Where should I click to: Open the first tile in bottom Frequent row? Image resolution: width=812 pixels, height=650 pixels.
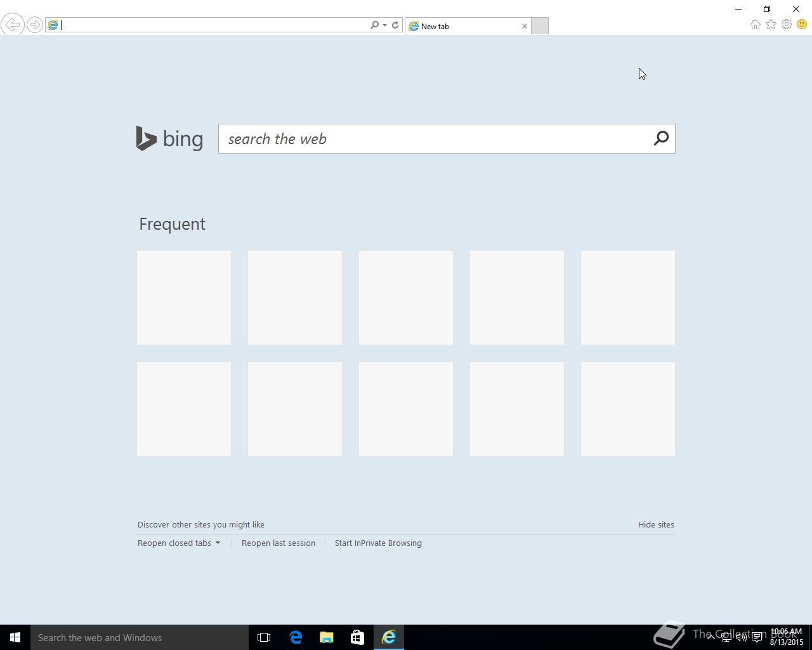[x=184, y=409]
